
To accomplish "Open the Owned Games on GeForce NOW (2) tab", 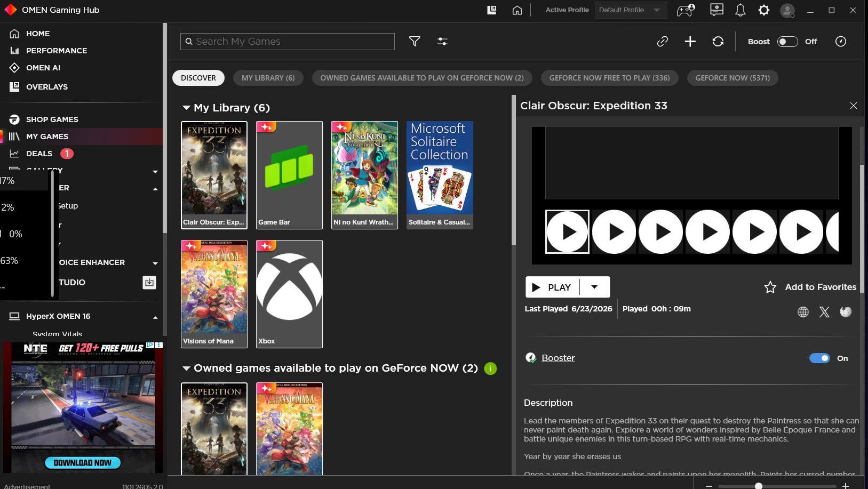I will click(422, 78).
